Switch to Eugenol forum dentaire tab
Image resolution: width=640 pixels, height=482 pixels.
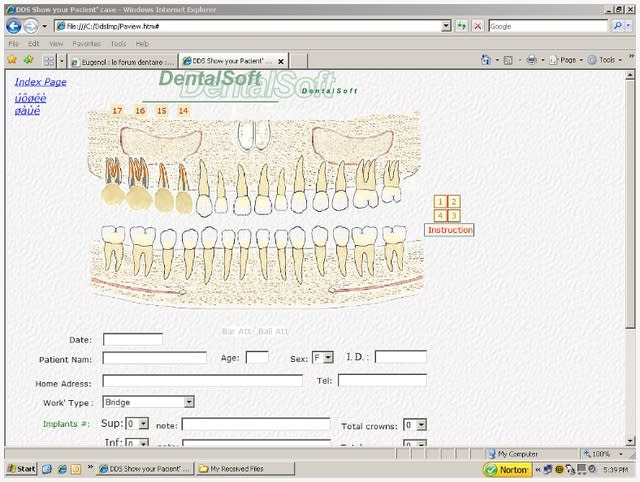pos(122,61)
